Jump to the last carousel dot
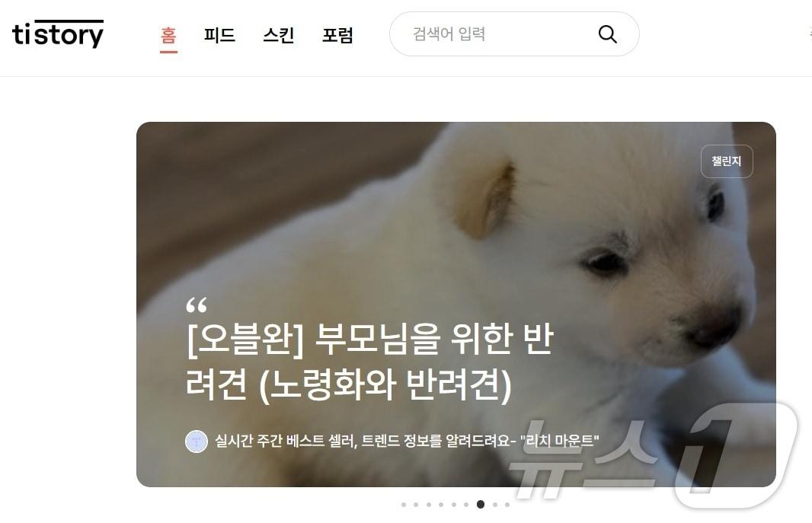812x523 pixels. point(507,505)
